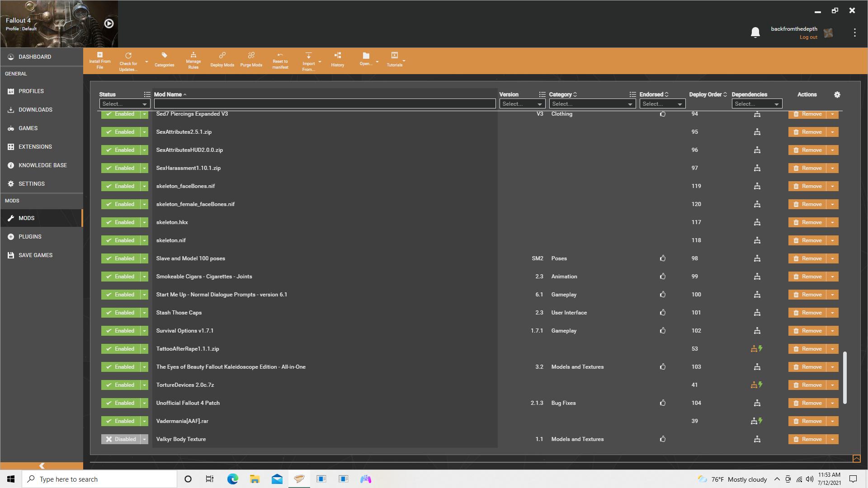Open History from toolbar
The image size is (868, 488).
click(x=337, y=61)
